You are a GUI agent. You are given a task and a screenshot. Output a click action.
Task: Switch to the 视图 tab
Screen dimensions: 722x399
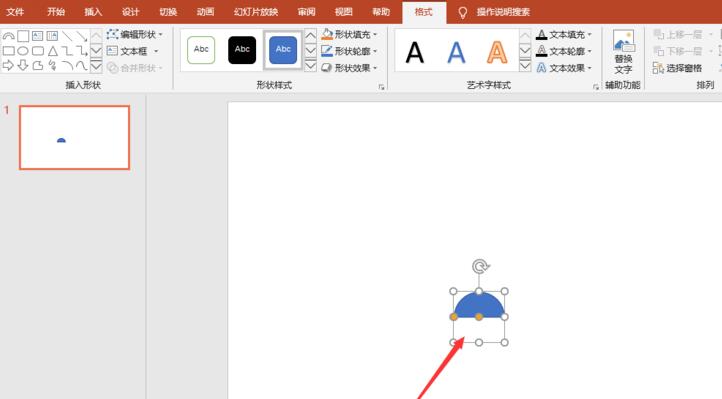pyautogui.click(x=344, y=12)
